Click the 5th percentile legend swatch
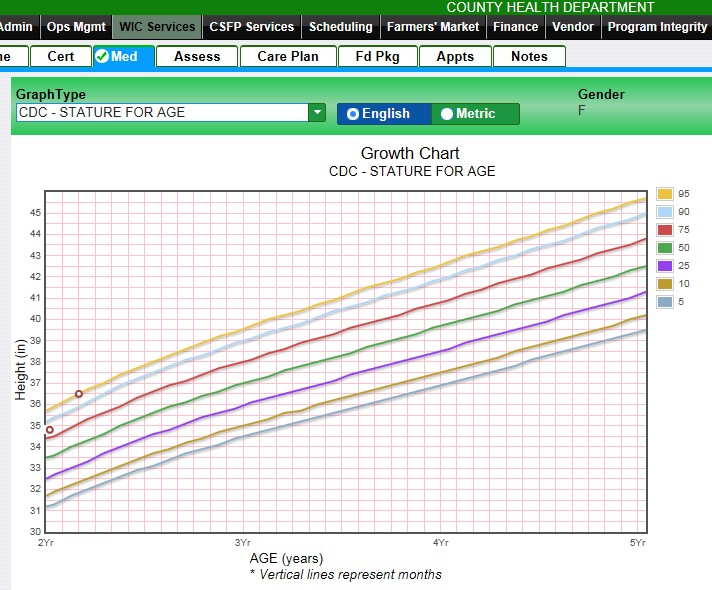Viewport: 712px width, 590px height. pyautogui.click(x=665, y=301)
